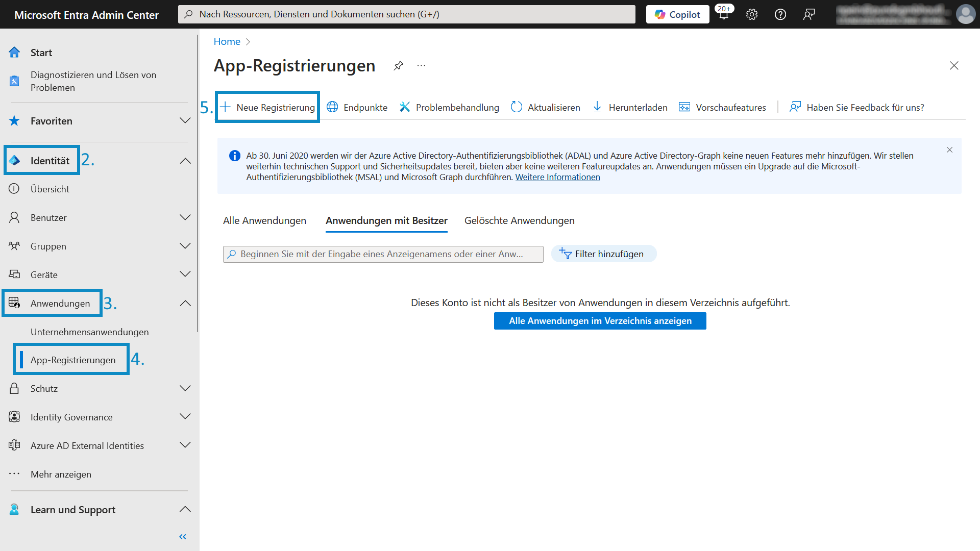980x551 pixels.
Task: Click Mehr anzeigen in the sidebar
Action: click(61, 474)
